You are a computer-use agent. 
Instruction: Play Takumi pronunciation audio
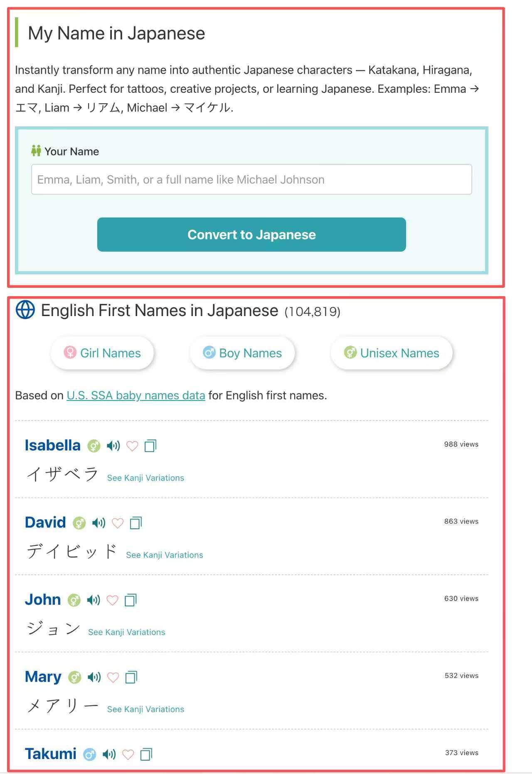click(x=109, y=754)
